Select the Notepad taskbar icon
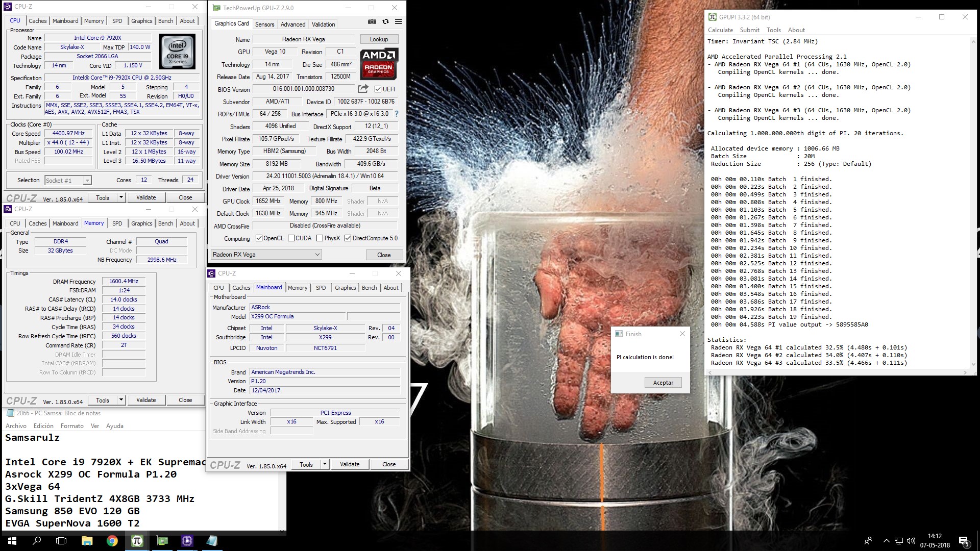Image resolution: width=980 pixels, height=551 pixels. point(212,541)
